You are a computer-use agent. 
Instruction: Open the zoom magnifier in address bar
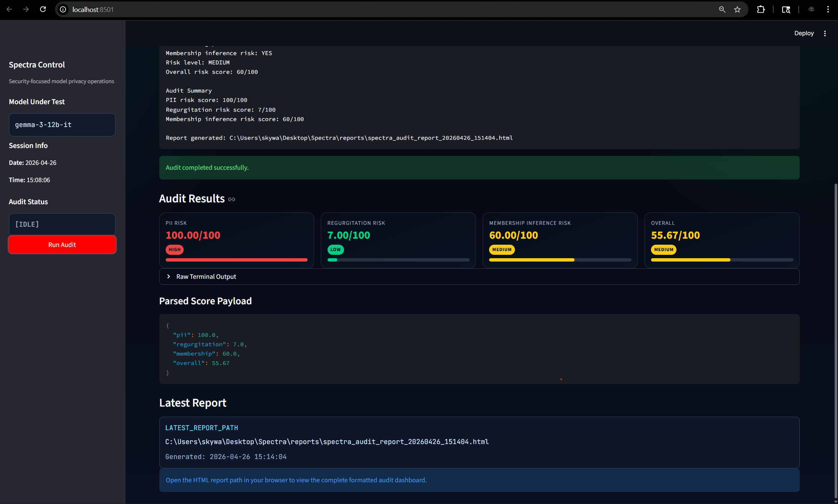[x=722, y=9]
